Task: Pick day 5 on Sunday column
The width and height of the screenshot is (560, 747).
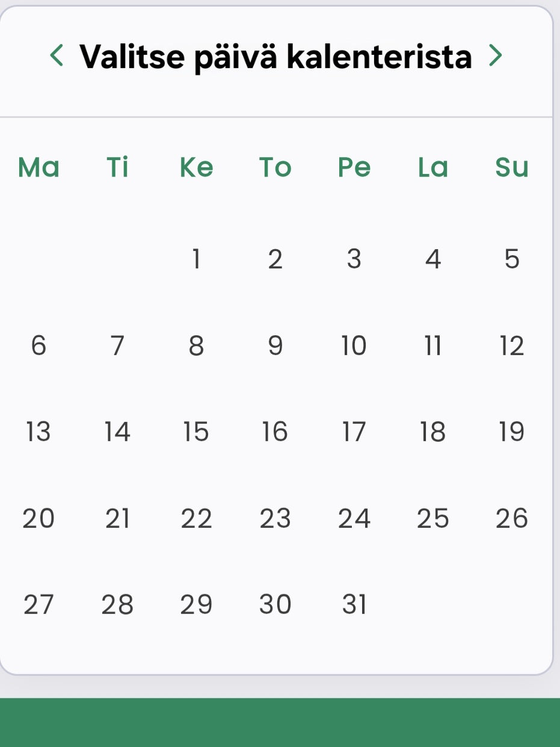Action: click(511, 259)
